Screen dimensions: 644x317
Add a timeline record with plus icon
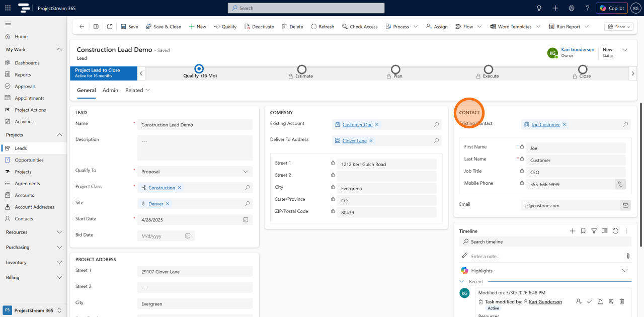click(x=572, y=231)
